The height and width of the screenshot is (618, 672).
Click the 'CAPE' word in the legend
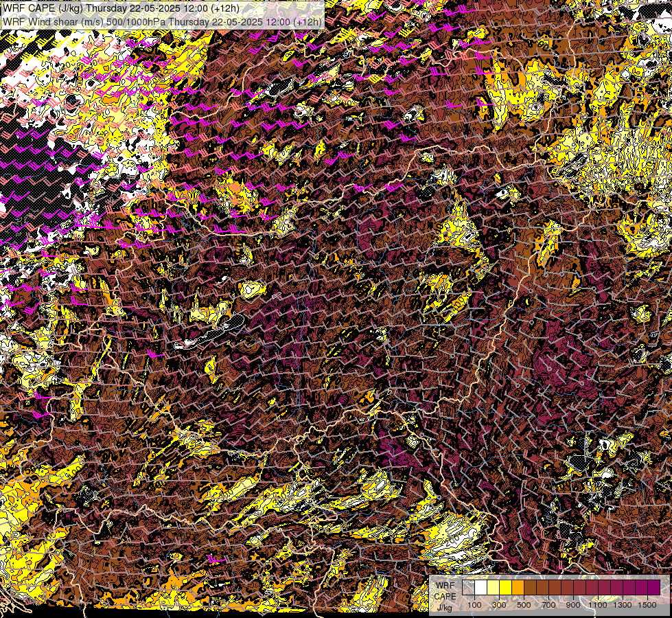tap(445, 596)
